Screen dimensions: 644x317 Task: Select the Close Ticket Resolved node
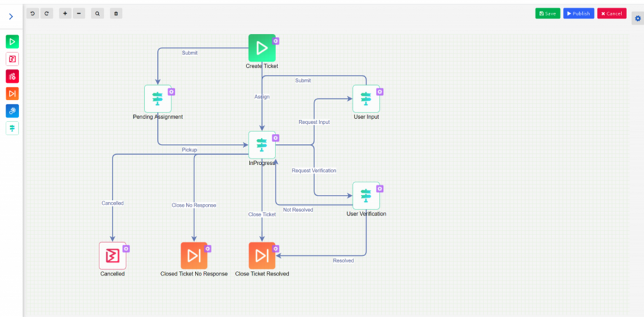[x=262, y=255]
